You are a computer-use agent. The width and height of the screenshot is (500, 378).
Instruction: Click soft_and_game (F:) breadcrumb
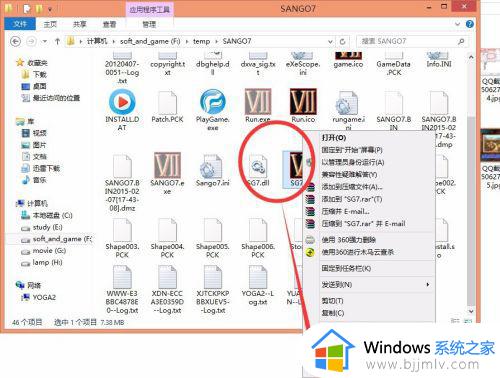coord(150,41)
